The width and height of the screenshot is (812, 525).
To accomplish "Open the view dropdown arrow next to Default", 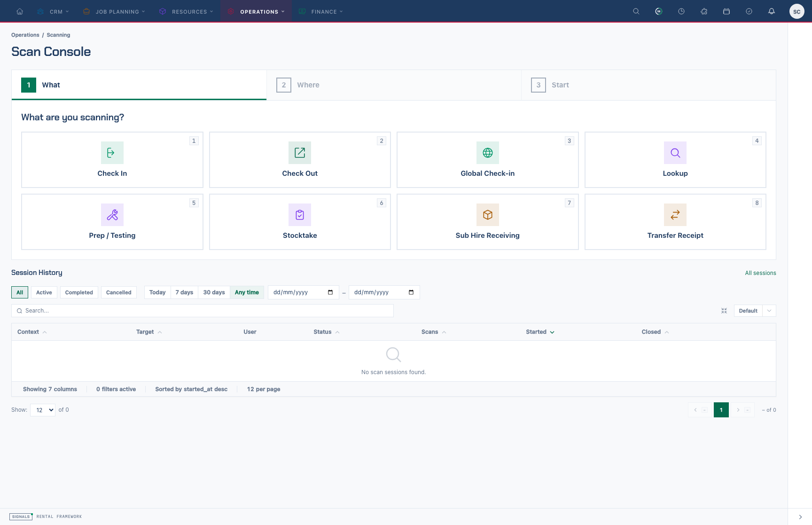I will [769, 311].
